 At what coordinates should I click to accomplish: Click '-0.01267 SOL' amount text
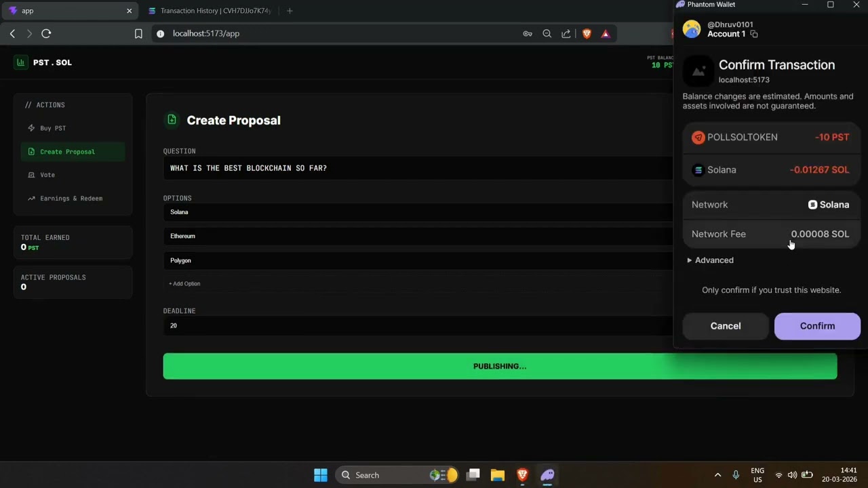819,170
